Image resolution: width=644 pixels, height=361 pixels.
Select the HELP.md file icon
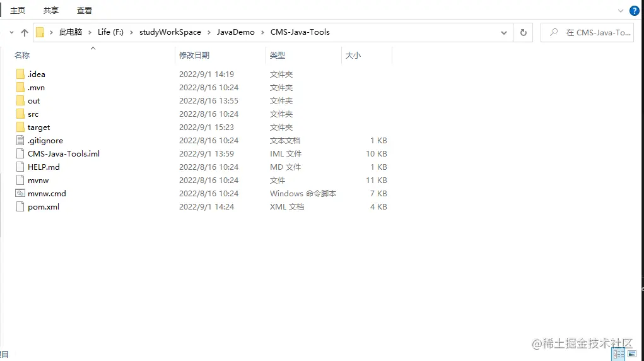pyautogui.click(x=20, y=167)
